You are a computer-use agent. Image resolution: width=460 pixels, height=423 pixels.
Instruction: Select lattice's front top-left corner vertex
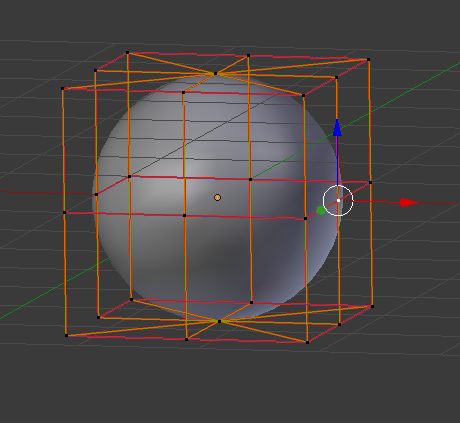pos(62,88)
